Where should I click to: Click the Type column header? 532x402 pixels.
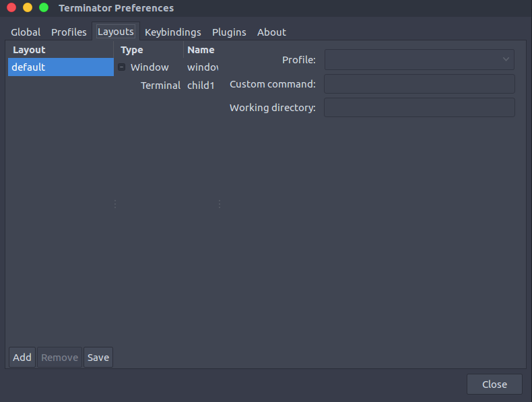[149, 50]
